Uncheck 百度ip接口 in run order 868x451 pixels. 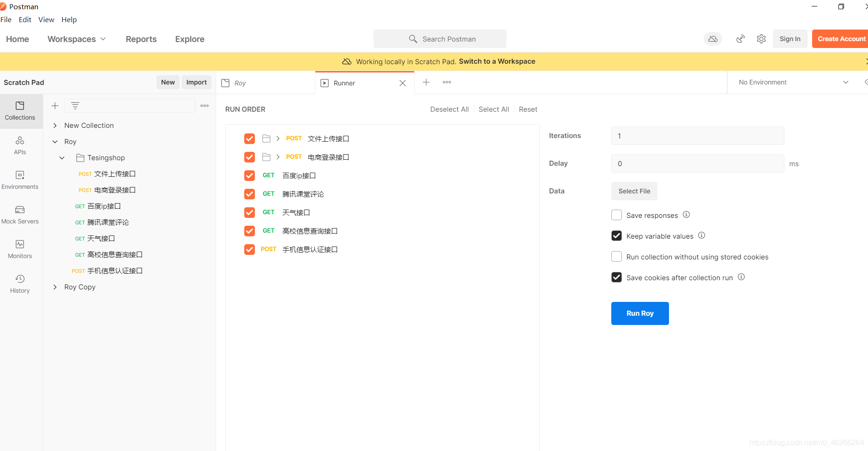point(249,175)
